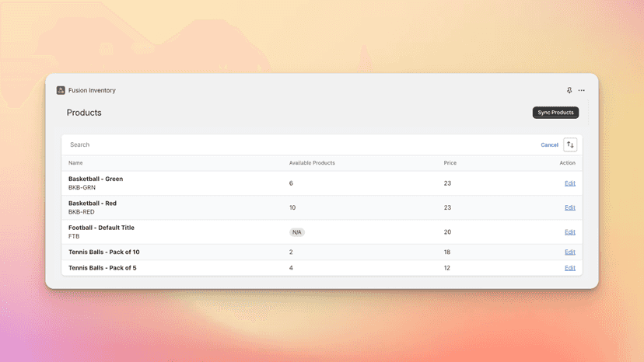Viewport: 644px width, 362px height.
Task: Select the Football - Default Title name
Action: 101,228
